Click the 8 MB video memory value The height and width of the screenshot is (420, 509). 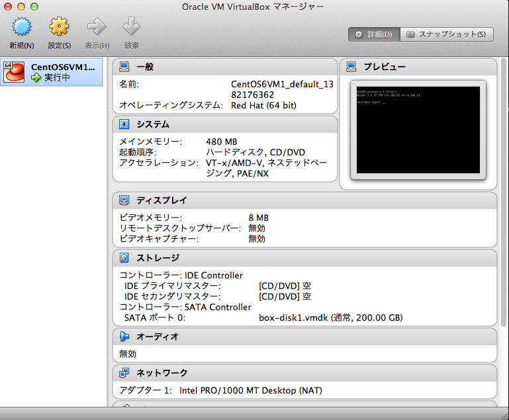258,218
